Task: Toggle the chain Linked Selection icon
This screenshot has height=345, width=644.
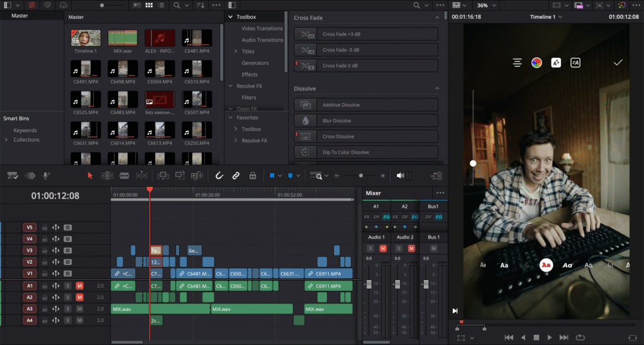Action: [236, 176]
